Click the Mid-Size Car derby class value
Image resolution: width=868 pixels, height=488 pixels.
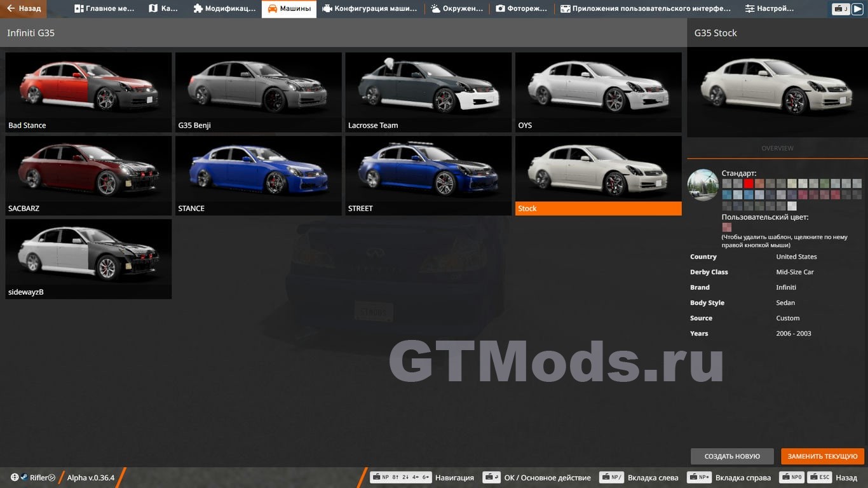point(795,272)
